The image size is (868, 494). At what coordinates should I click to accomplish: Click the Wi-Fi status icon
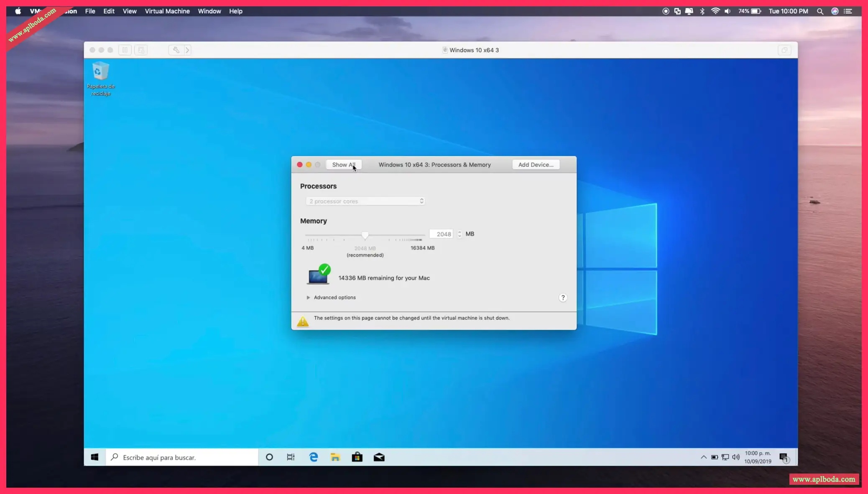tap(715, 11)
